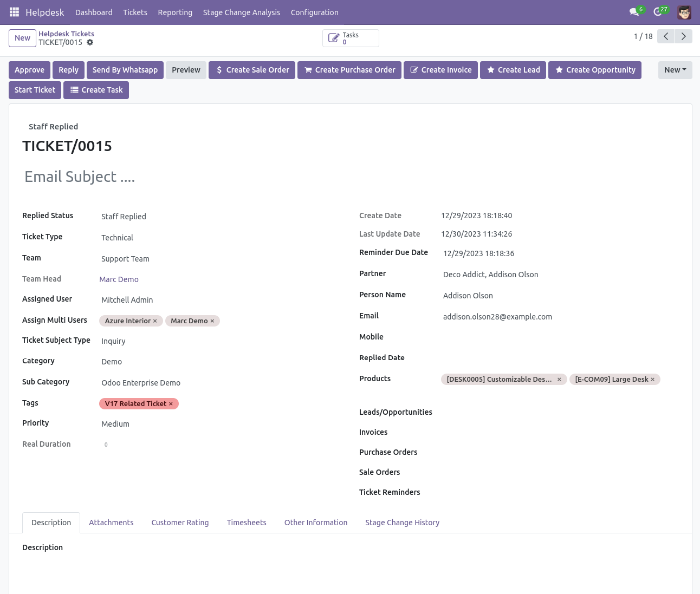Open the Dashboard menu
Viewport: 700px width, 594px height.
pyautogui.click(x=94, y=12)
